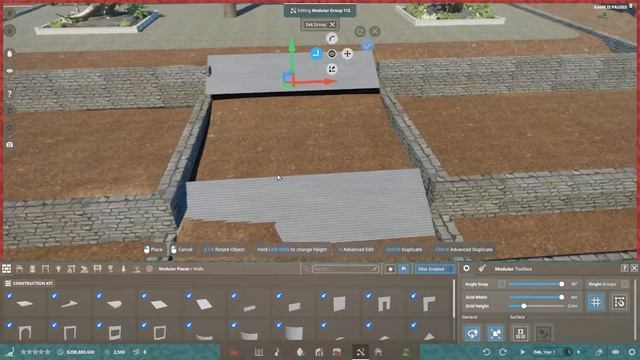Viewport: 640px width, 360px height.
Task: Adjust the Grid Width slider
Action: (536, 297)
